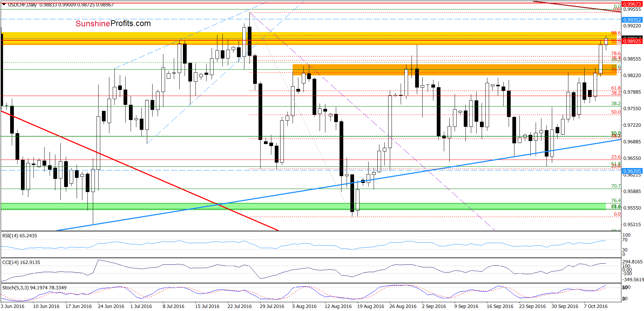Open the chart menu triangle beside USDCHF,Daily
Screen dimensions: 644x311
point(4,5)
